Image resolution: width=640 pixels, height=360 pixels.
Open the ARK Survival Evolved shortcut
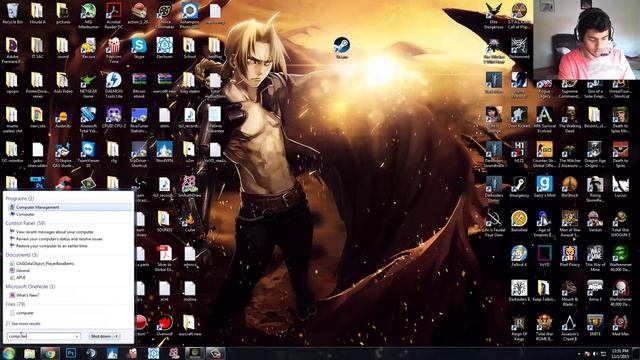[544, 120]
